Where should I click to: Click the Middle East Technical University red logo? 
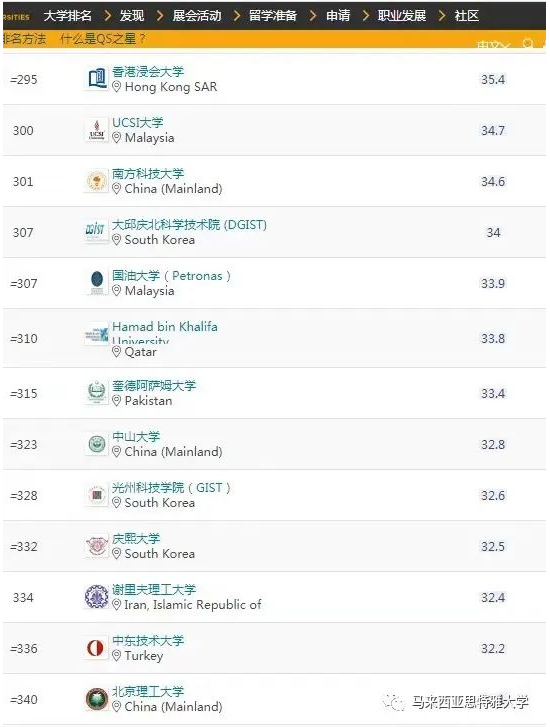[96, 648]
